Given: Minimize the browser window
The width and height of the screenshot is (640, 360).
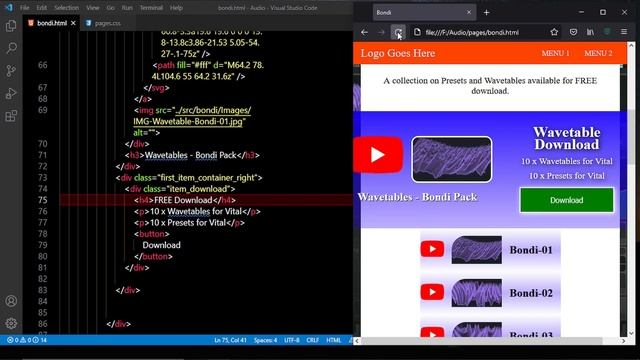Looking at the screenshot, I should click(x=581, y=12).
